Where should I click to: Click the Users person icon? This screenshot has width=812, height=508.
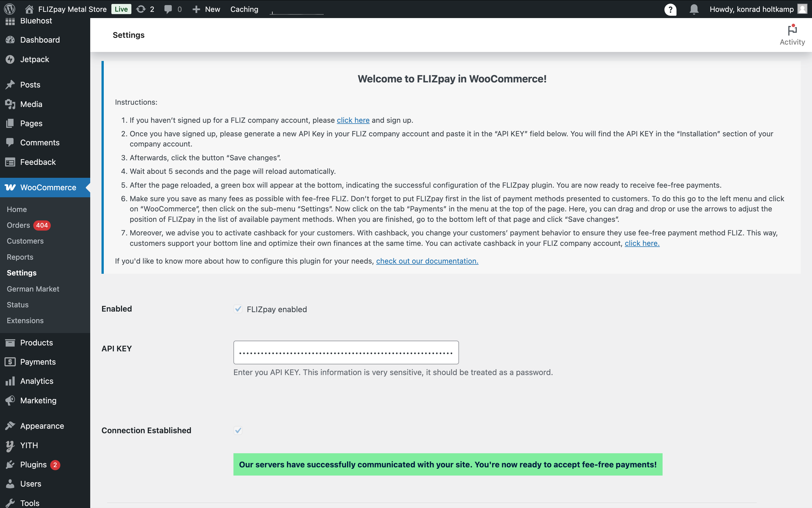click(x=10, y=483)
